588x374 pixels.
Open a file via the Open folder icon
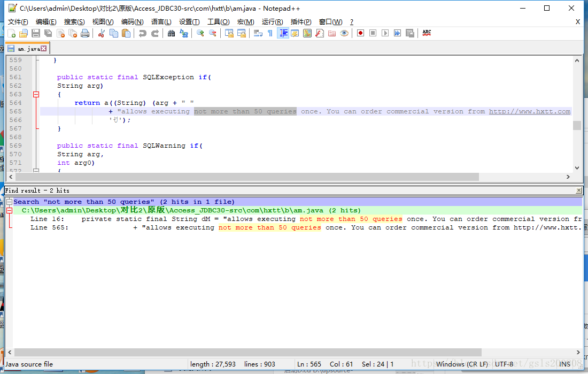tap(23, 33)
